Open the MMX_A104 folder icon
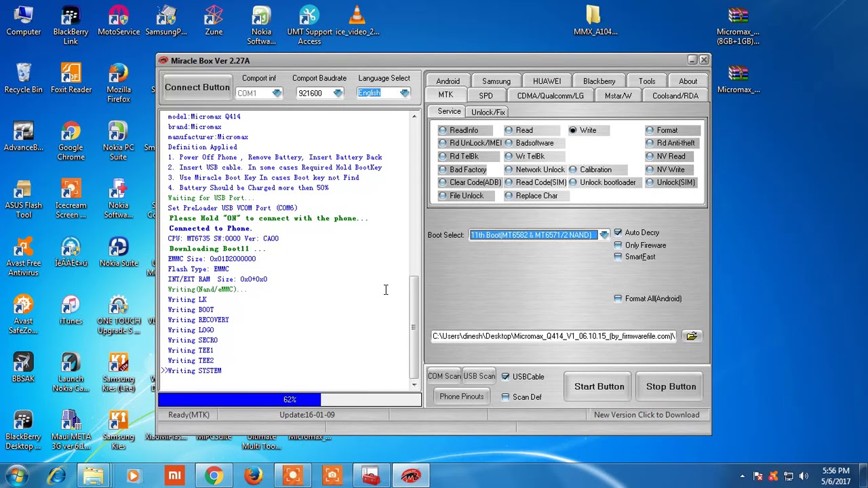Image resolution: width=868 pixels, height=488 pixels. click(595, 20)
